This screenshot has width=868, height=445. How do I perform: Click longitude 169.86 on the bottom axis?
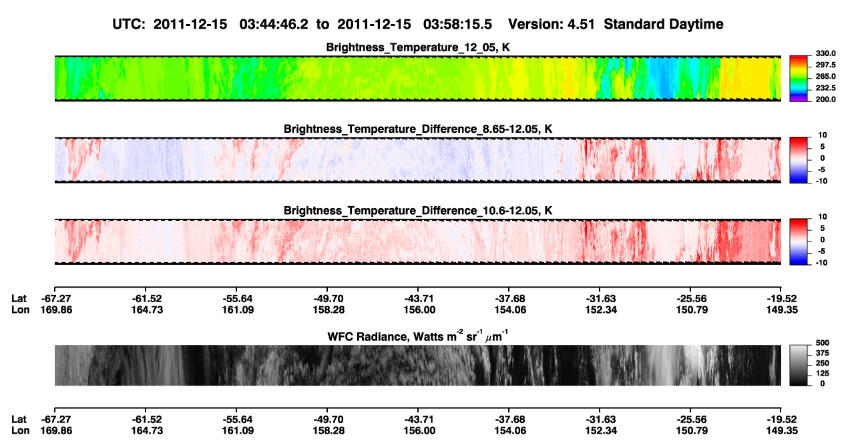56,431
